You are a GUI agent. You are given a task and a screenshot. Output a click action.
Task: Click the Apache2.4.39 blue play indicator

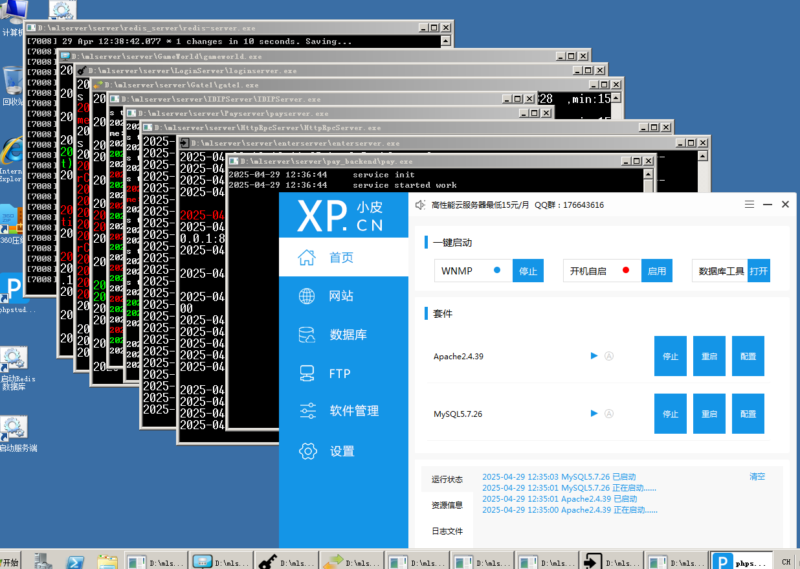pos(594,356)
